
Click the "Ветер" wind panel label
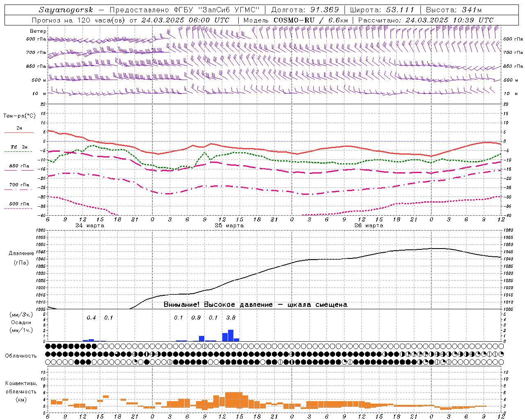coord(38,31)
